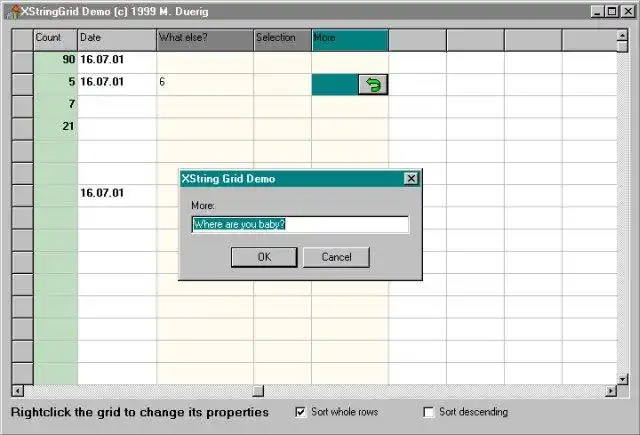Screen dimensions: 640x435
Task: Click the vertical scrollbar thumb
Action: pos(622,47)
